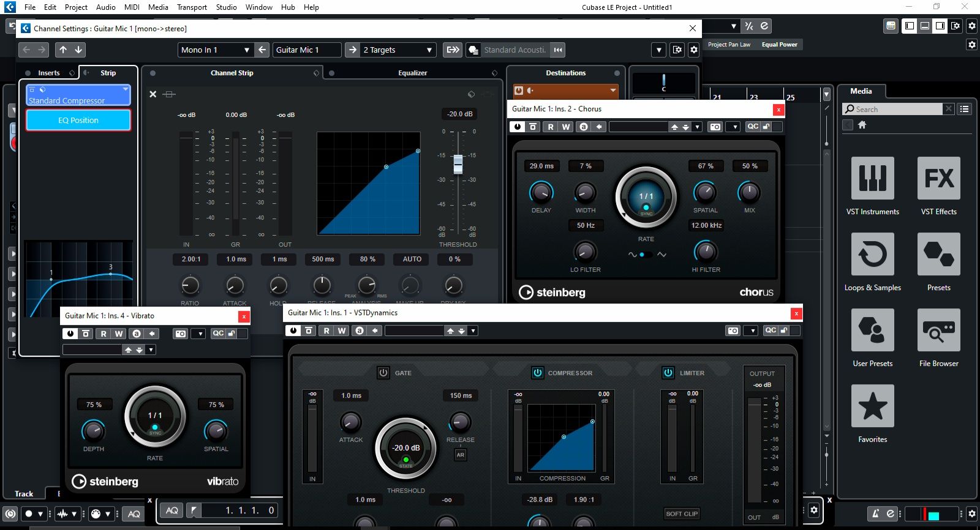Open the Favorites tile
Screen dimensions: 980x530
(x=872, y=406)
